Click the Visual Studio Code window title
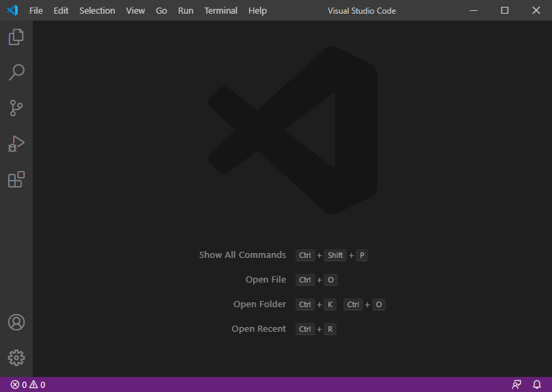552x392 pixels. [362, 10]
